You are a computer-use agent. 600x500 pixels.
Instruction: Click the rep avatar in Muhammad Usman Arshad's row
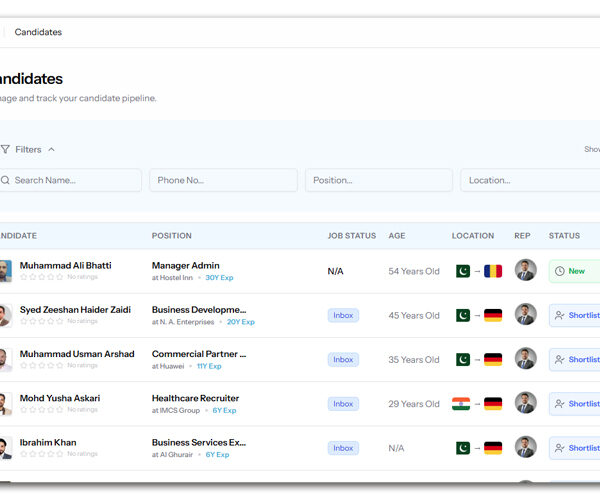pyautogui.click(x=525, y=359)
